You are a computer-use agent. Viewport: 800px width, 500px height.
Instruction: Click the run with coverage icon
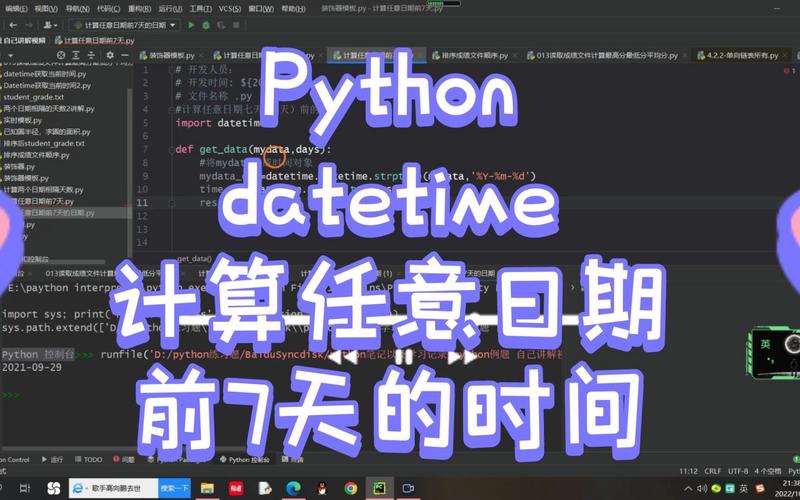coord(221,25)
